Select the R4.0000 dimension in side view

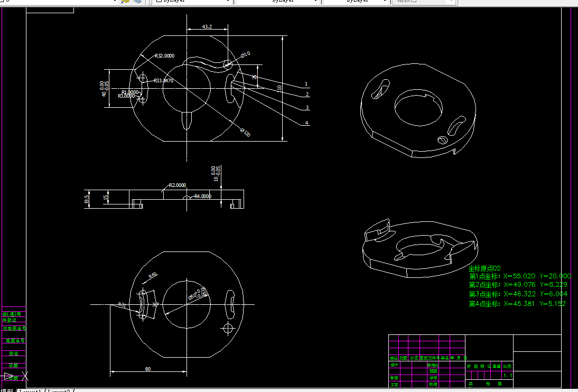pyautogui.click(x=203, y=196)
